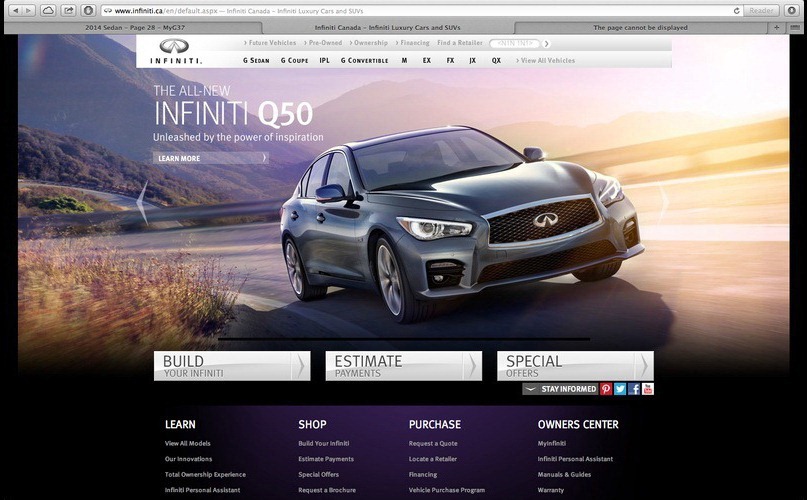Image resolution: width=807 pixels, height=500 pixels.
Task: Open Infiniti's YouTube channel icon
Action: 647,389
